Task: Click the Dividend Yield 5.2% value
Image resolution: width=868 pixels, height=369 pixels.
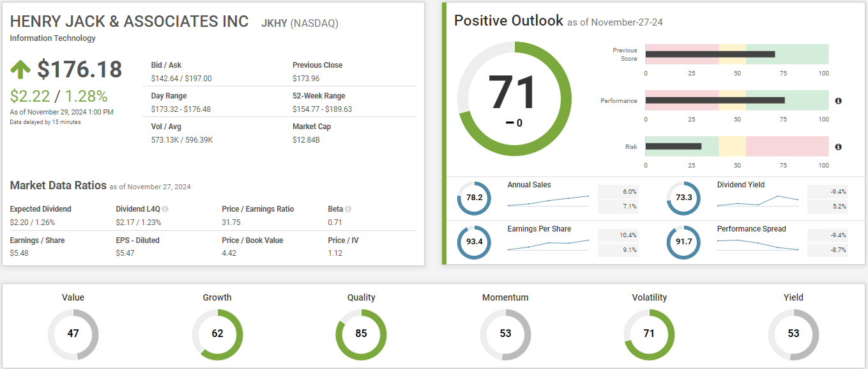Action: pyautogui.click(x=840, y=207)
